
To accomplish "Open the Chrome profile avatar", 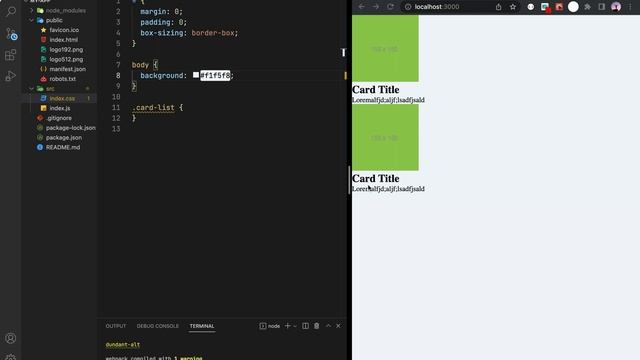I will 616,7.
